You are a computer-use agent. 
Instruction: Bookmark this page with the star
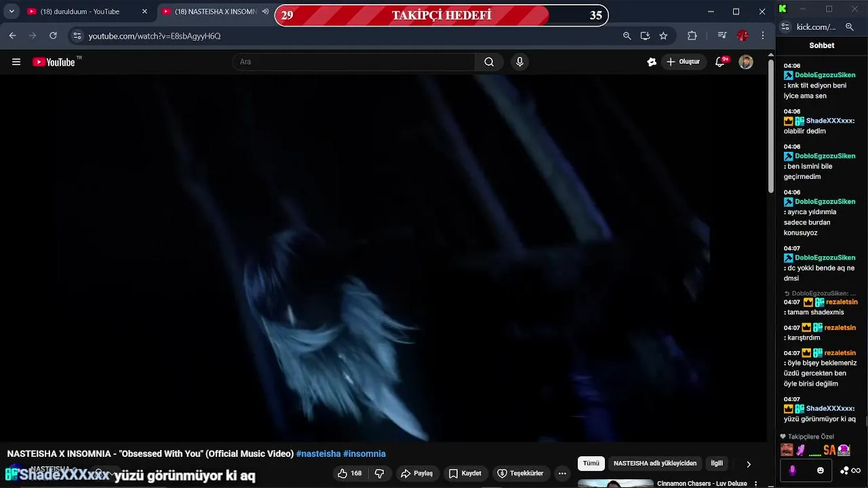click(x=663, y=36)
